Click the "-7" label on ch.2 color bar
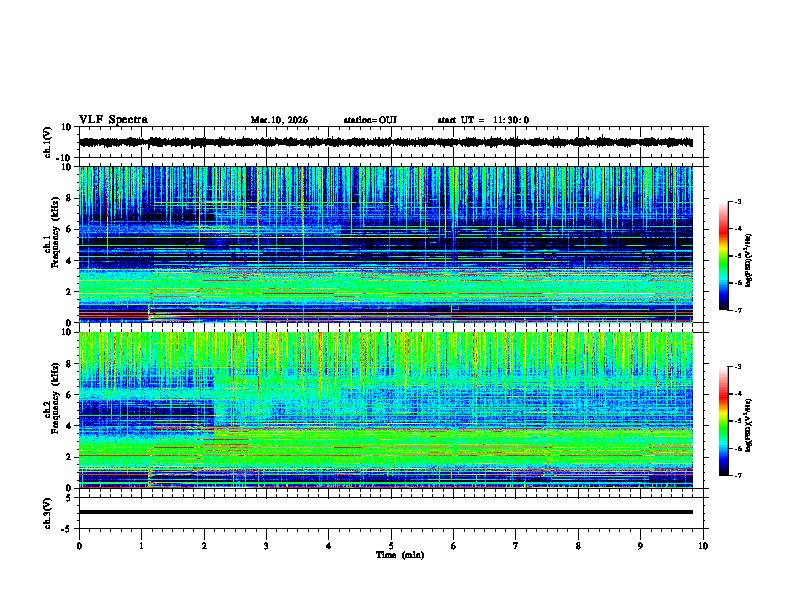This screenshot has height=612, width=792. [x=737, y=476]
